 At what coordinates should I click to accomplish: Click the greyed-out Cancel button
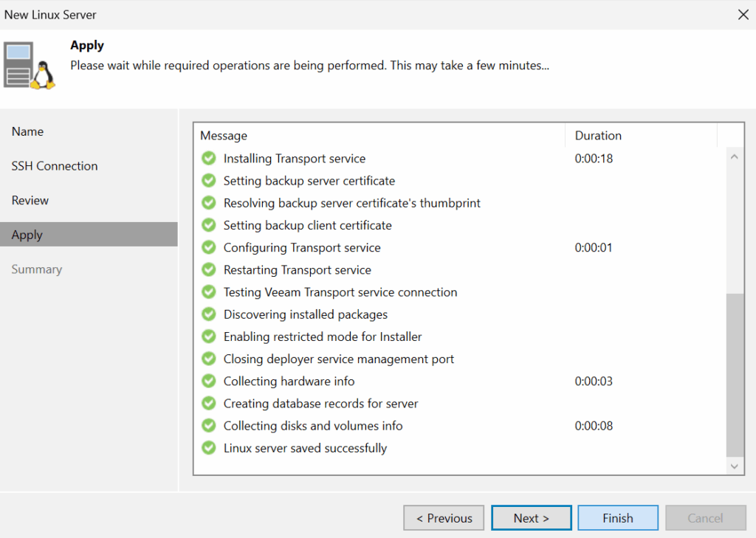point(705,518)
